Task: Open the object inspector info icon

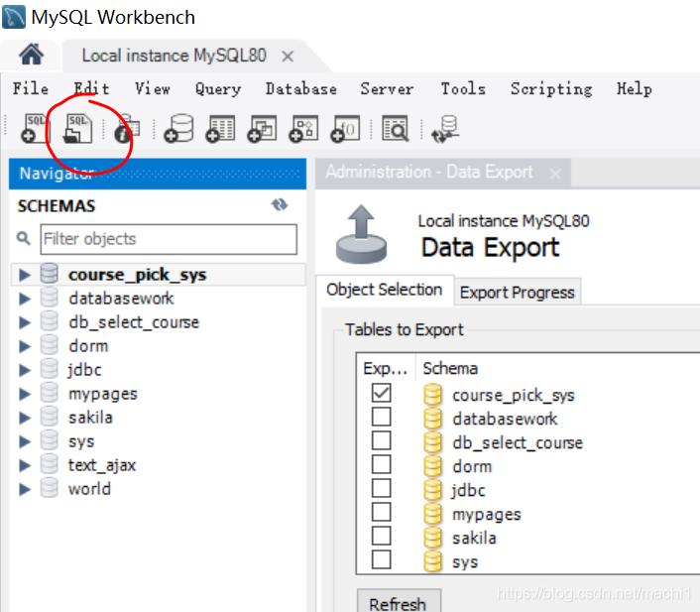Action: tap(128, 129)
